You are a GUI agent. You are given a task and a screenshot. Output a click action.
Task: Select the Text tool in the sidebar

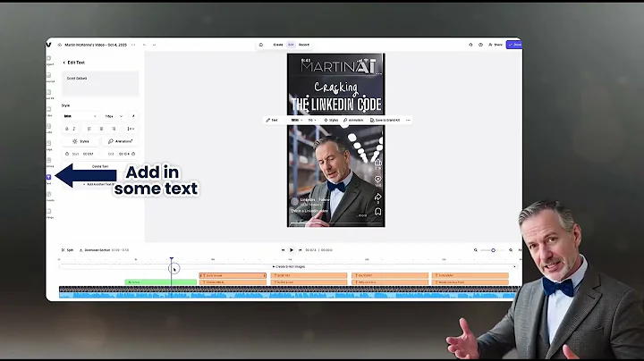49,178
